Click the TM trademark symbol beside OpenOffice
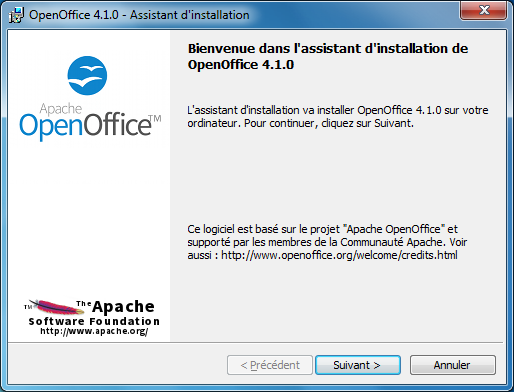The height and width of the screenshot is (392, 515). click(x=155, y=119)
